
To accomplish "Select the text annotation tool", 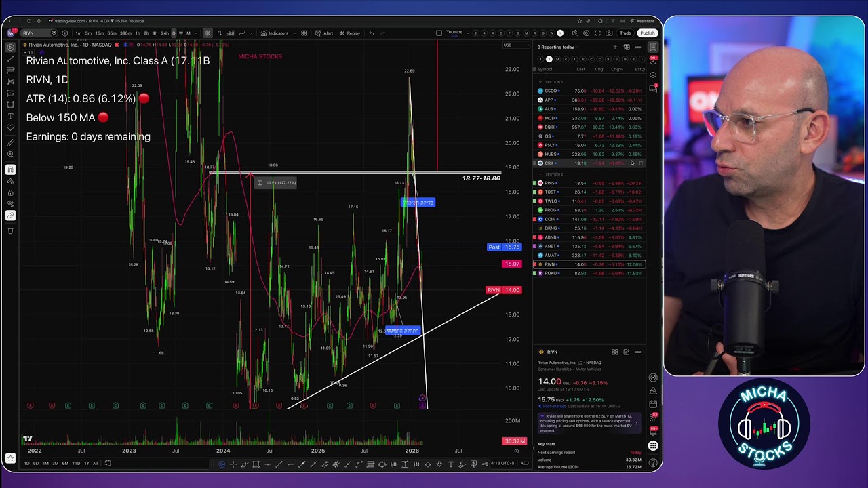I will (x=10, y=117).
